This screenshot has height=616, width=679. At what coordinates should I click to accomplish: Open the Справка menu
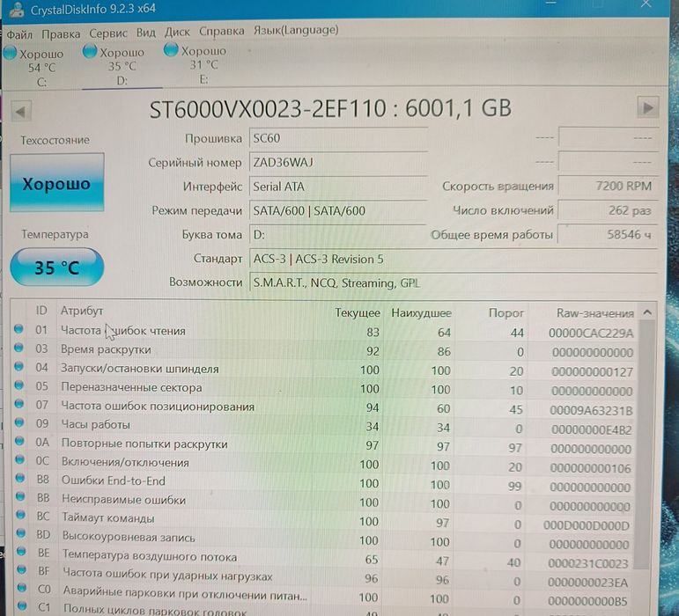(x=221, y=31)
